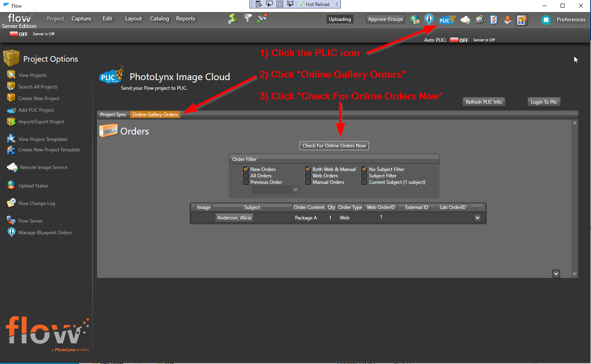Image resolution: width=591 pixels, height=364 pixels.
Task: Open the Reports menu
Action: (186, 18)
